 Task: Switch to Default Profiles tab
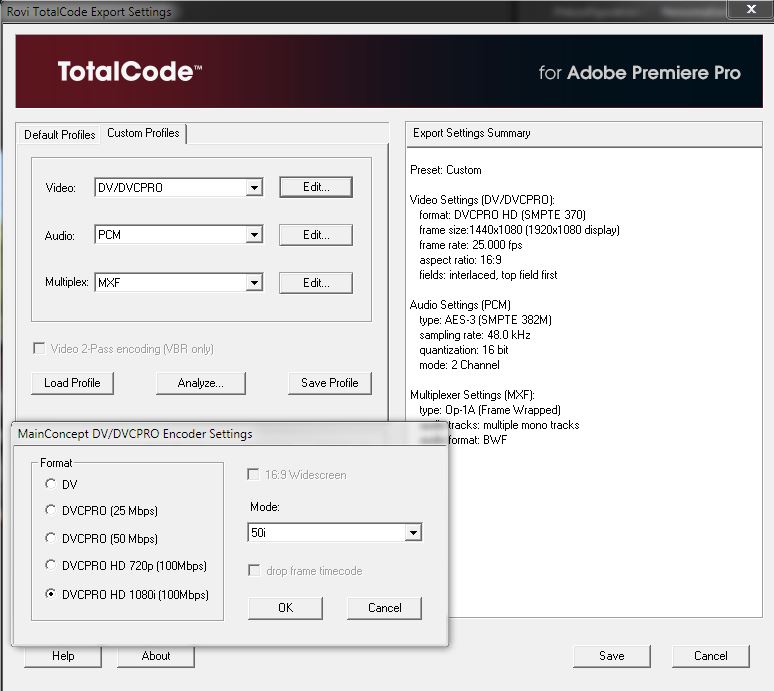59,135
